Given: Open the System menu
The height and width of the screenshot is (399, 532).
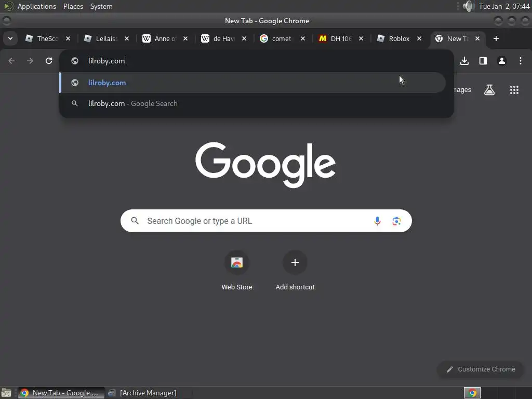Looking at the screenshot, I should point(101,6).
